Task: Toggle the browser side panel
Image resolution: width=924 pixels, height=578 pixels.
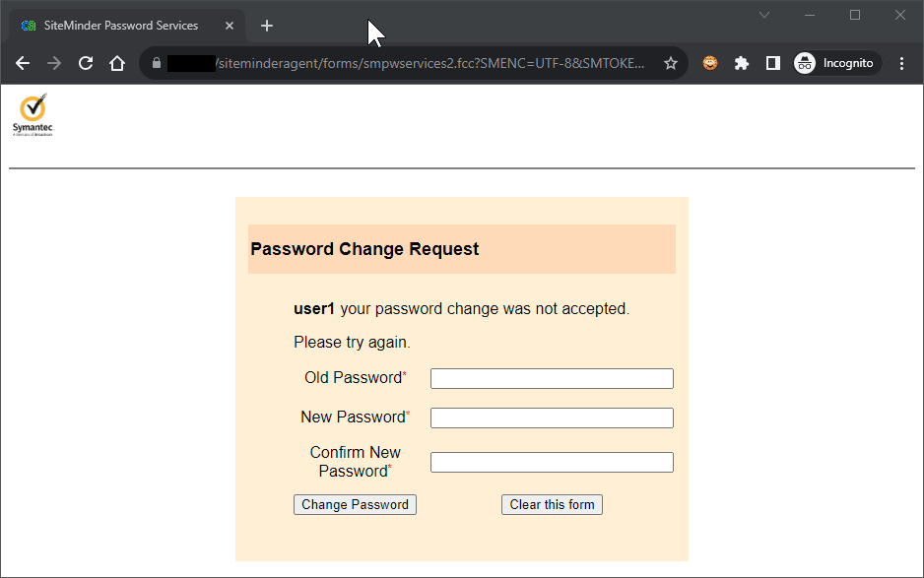Action: [773, 63]
